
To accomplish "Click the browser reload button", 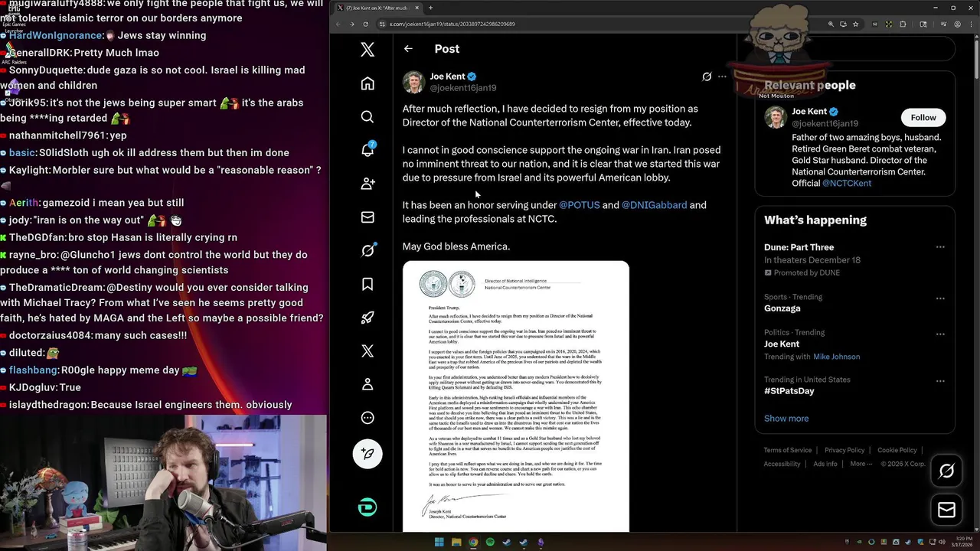I will [x=365, y=24].
